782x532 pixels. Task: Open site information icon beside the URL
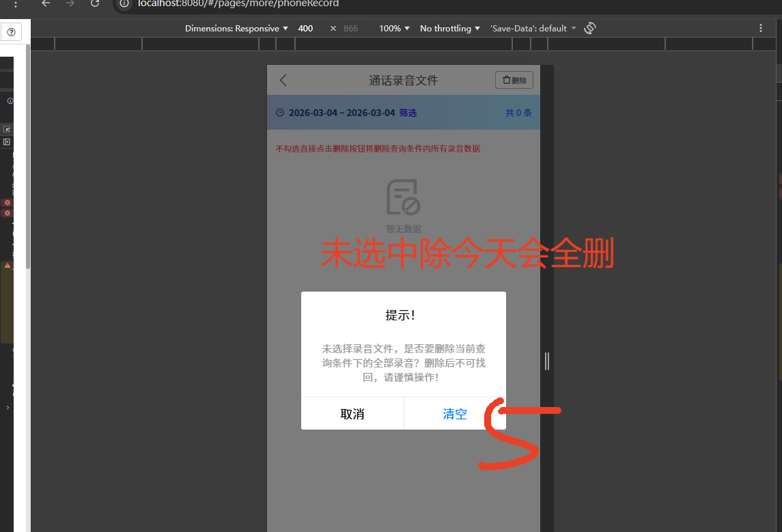coord(125,3)
